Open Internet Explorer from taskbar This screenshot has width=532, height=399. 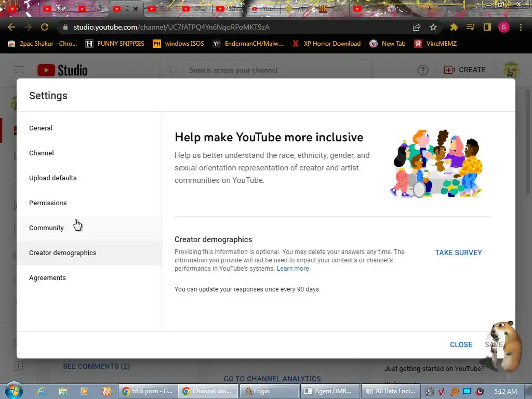pos(41,391)
